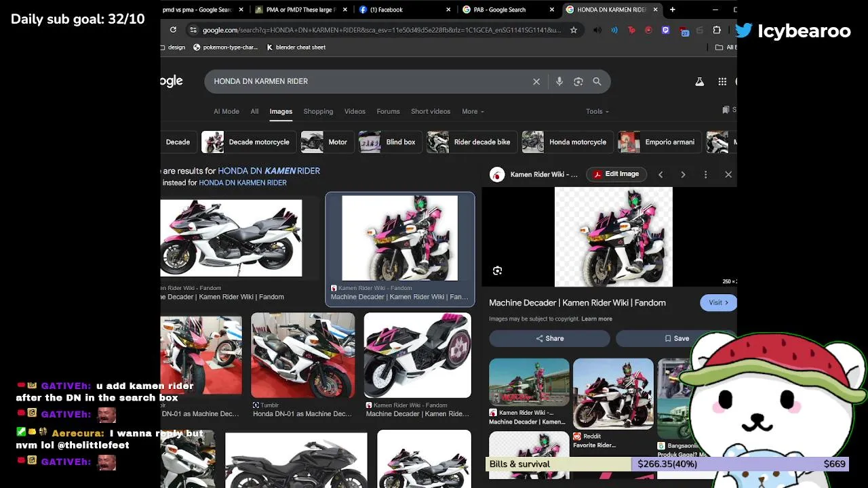Image resolution: width=868 pixels, height=488 pixels.
Task: Visit the Kamen Rider Wiki page
Action: tap(718, 303)
